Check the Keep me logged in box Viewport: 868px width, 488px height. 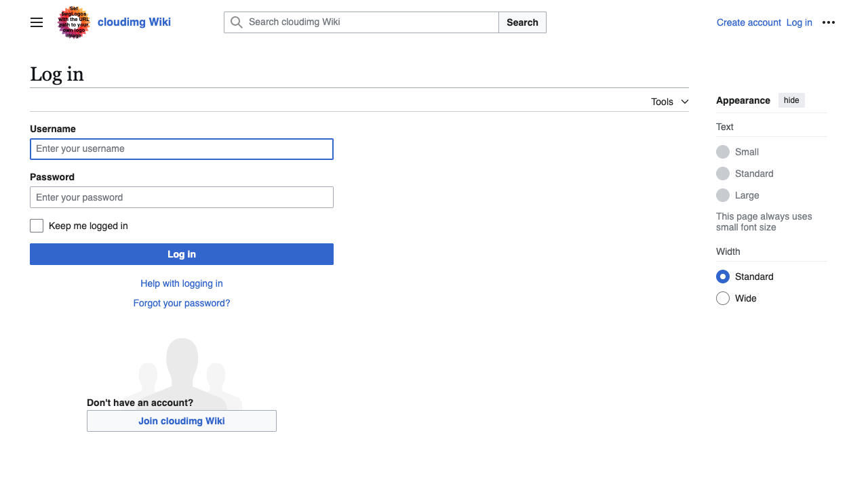(x=37, y=226)
